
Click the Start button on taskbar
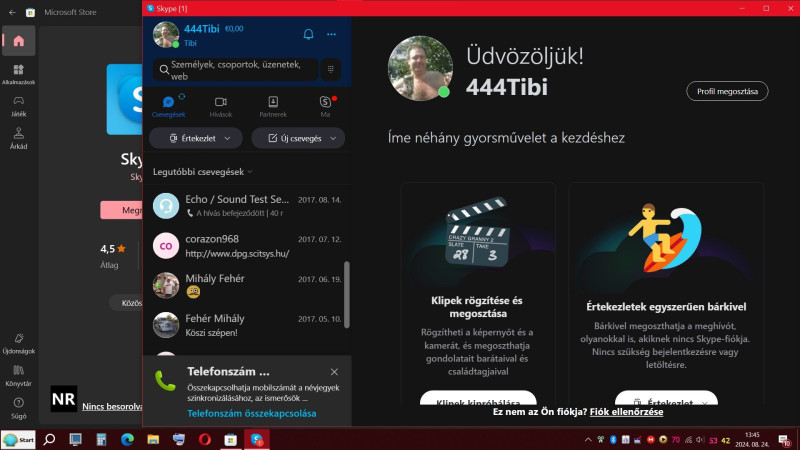(x=18, y=439)
